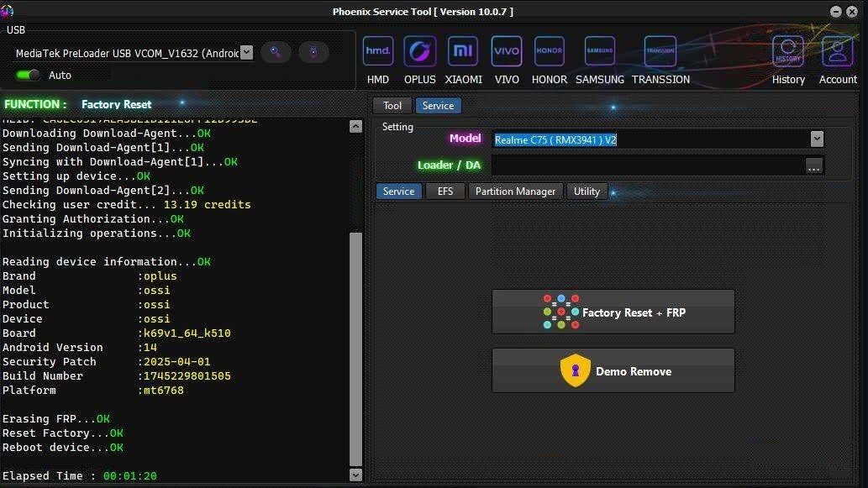Click the USB port search magnifier icon
The height and width of the screenshot is (488, 868).
[x=276, y=53]
